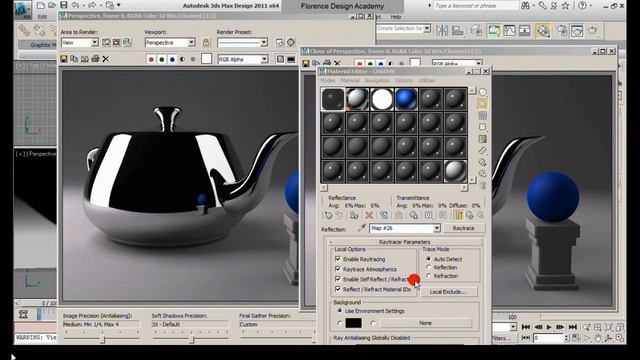Go to the end frame playback button
Screen dimensions: 640x360
coord(573,327)
